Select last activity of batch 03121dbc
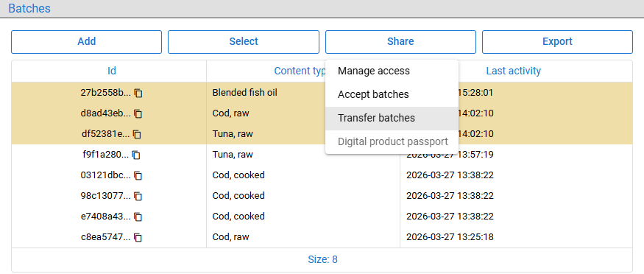This screenshot has width=644, height=274. [450, 175]
